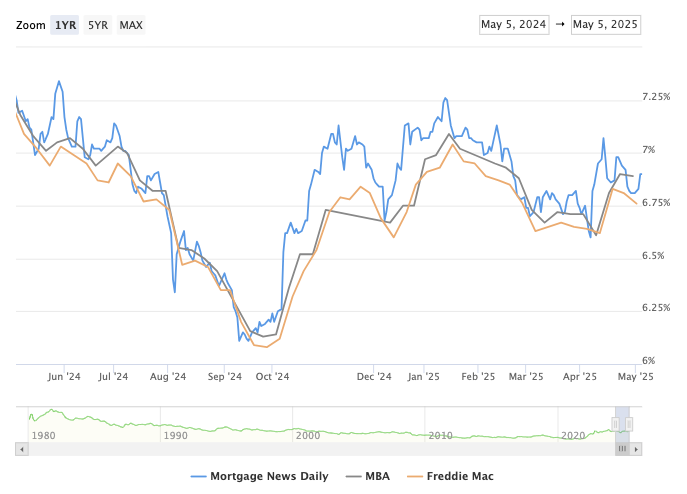
Task: Switch to the 5YR zoom range
Action: [98, 25]
